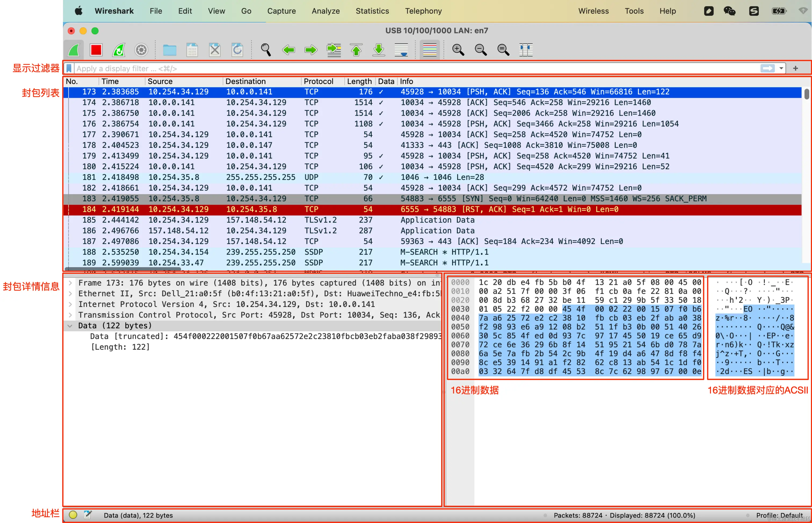
Task: Restart the current capture with the green fin icon
Action: tap(118, 50)
